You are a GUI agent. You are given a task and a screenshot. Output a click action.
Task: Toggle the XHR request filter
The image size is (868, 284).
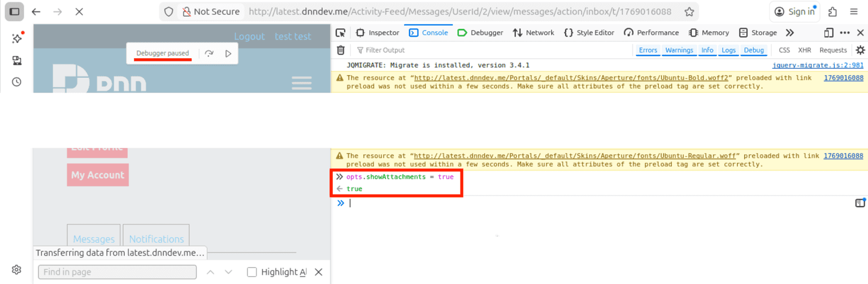point(805,50)
